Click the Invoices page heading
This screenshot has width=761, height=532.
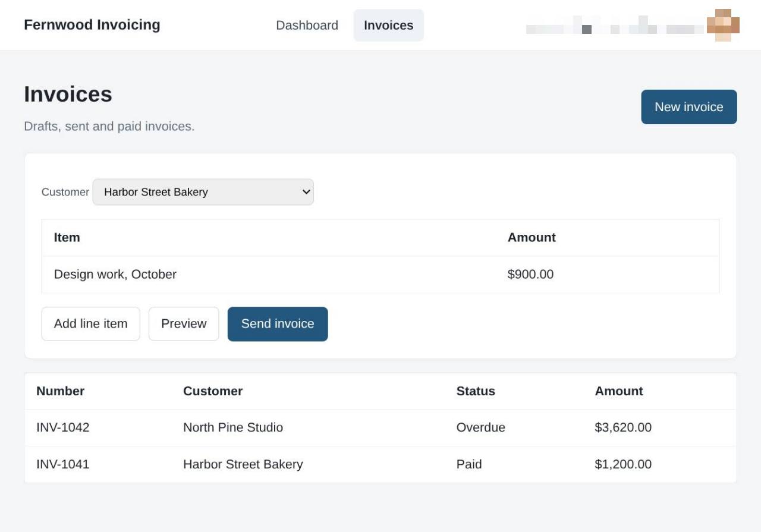pos(68,95)
